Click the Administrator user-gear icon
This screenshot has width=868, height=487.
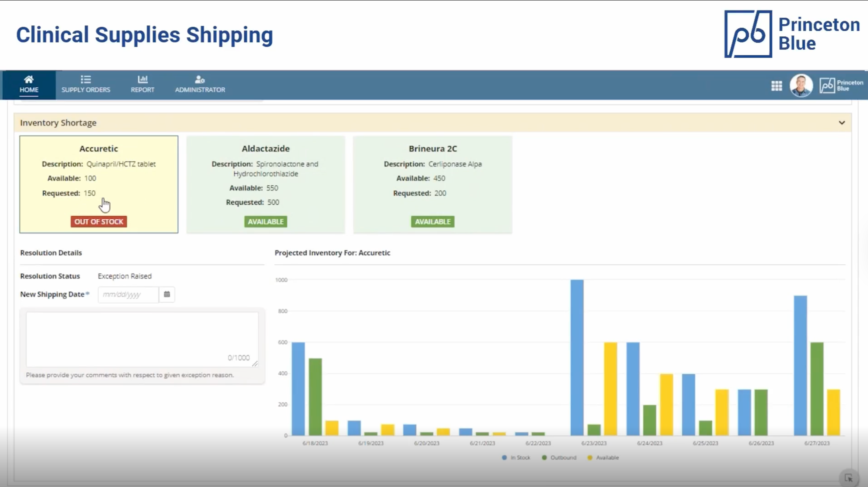200,80
